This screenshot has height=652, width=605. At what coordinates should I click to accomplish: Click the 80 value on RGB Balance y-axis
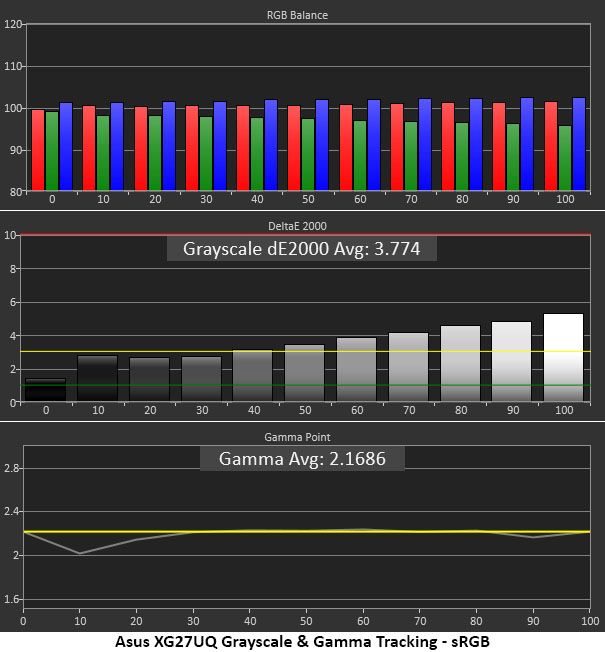[15, 192]
